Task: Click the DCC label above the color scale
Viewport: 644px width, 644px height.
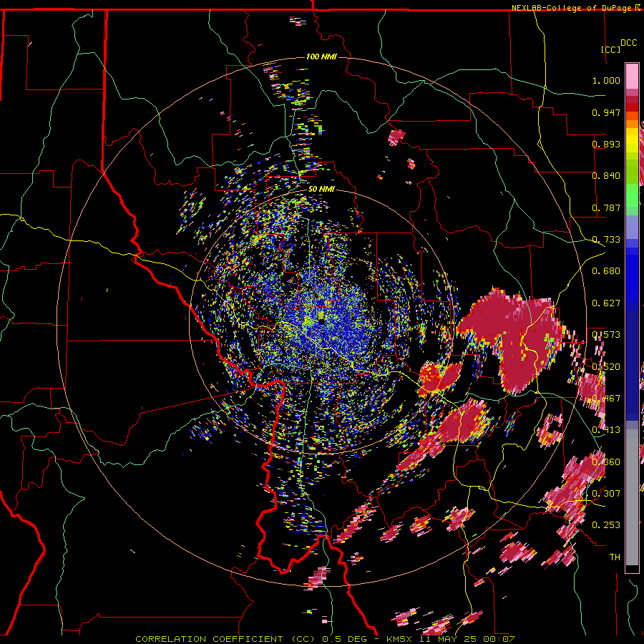Action: pos(628,43)
